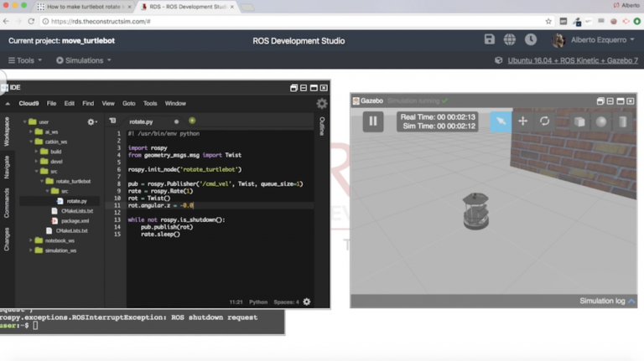The width and height of the screenshot is (644, 361).
Task: Click the browser address bar URL
Action: (101, 21)
